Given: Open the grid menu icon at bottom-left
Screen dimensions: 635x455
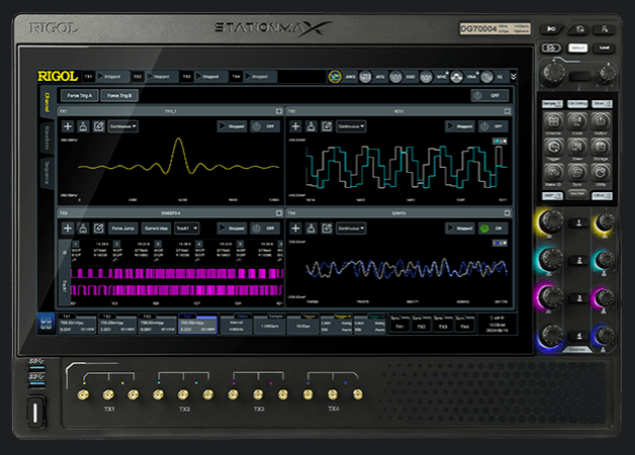Looking at the screenshot, I should (x=46, y=324).
